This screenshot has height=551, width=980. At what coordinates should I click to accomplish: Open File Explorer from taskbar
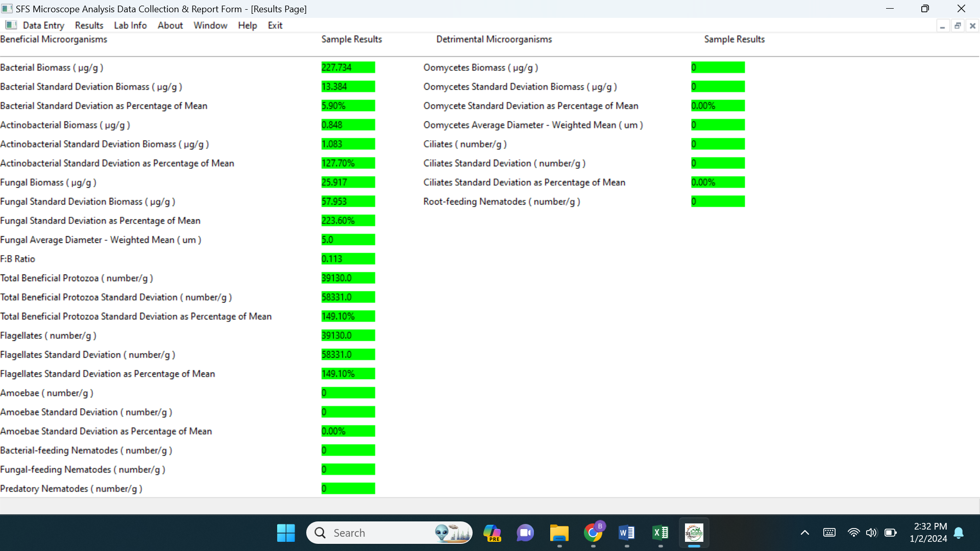pos(559,533)
